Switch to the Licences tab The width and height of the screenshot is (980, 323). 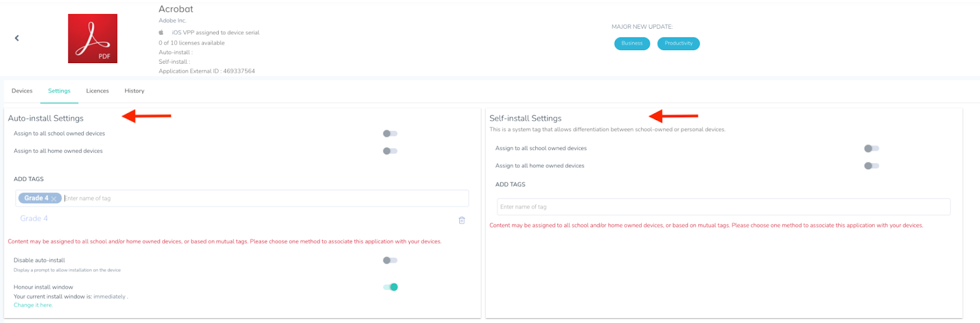97,91
